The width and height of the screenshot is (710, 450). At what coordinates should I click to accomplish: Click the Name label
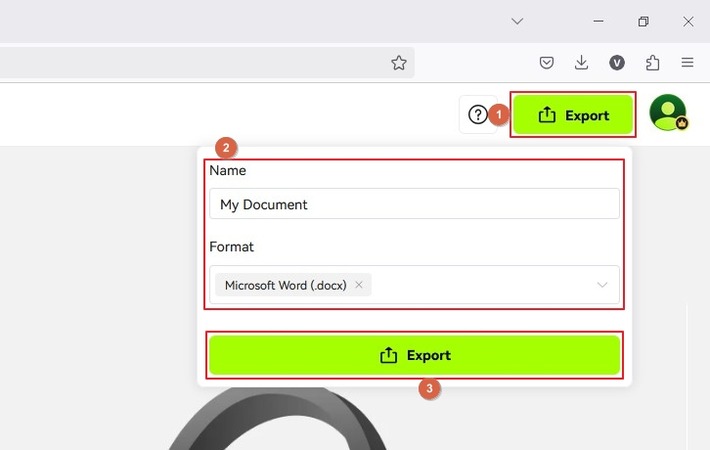228,171
